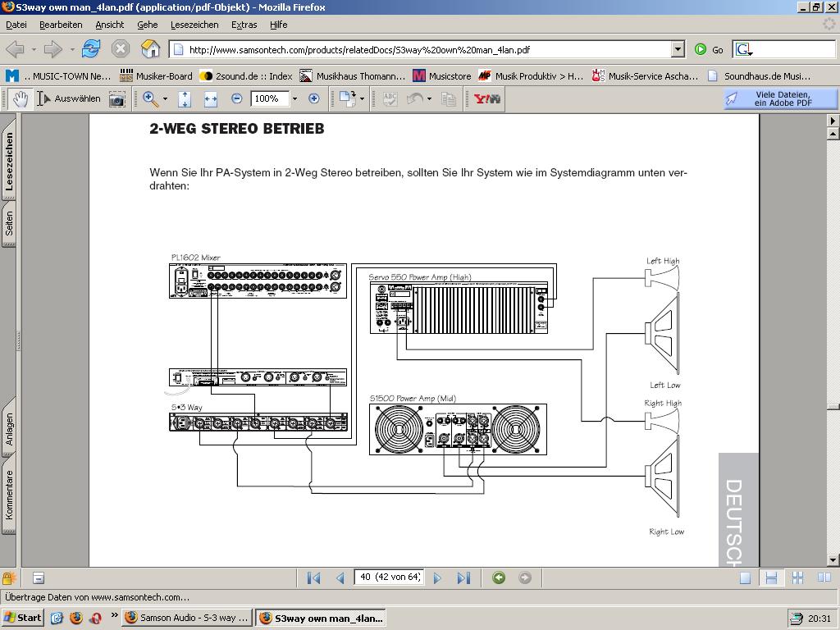Go to next view grey arrow

point(525,577)
